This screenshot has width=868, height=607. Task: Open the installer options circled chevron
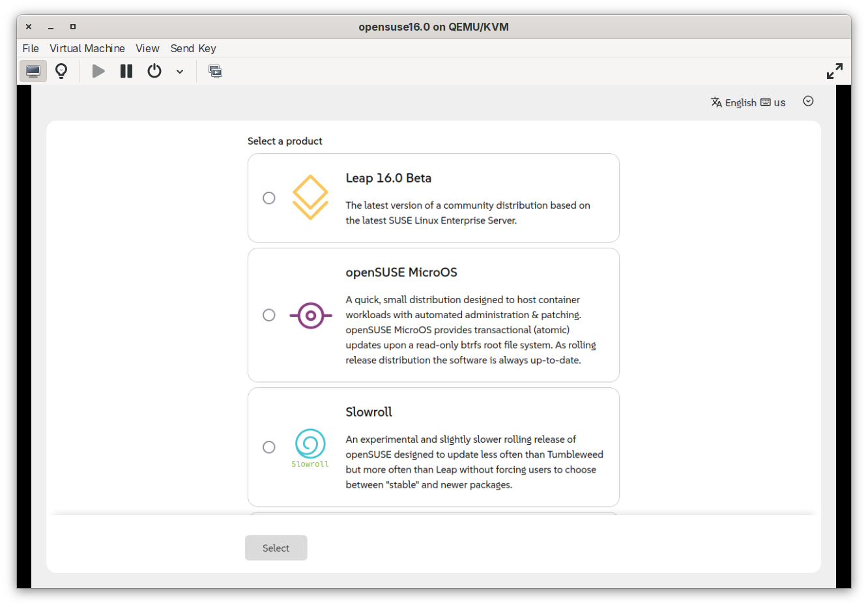808,101
